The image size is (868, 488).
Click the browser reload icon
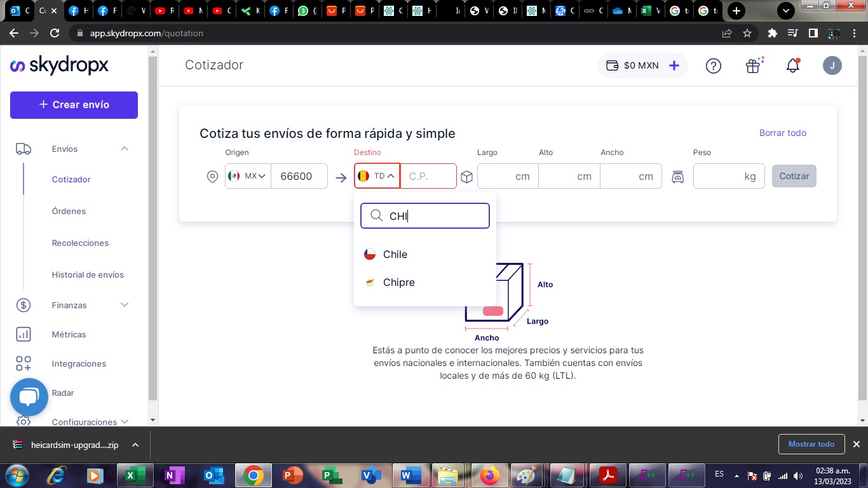[x=55, y=33]
